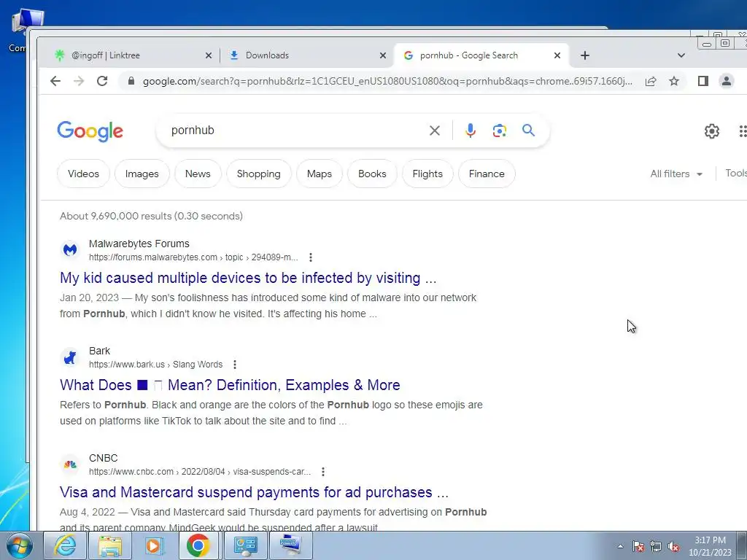This screenshot has height=560, width=747.
Task: Close the @ingoff Linktree tab
Action: coord(208,55)
